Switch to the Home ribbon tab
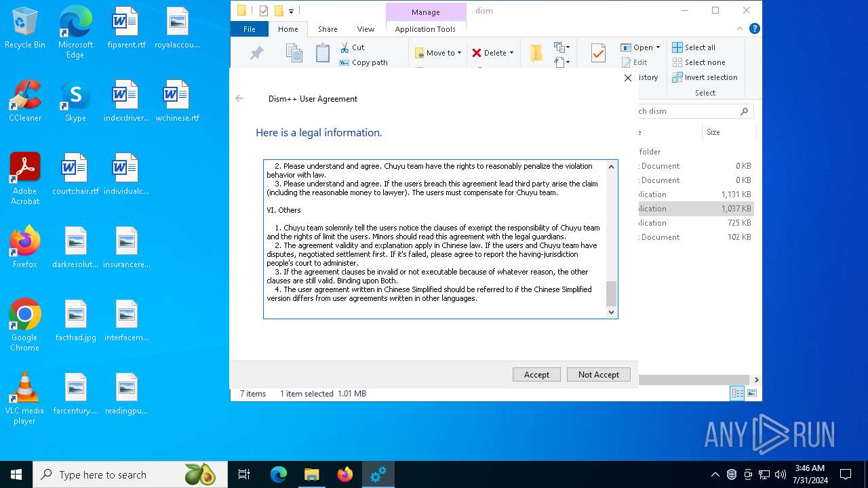 click(288, 29)
